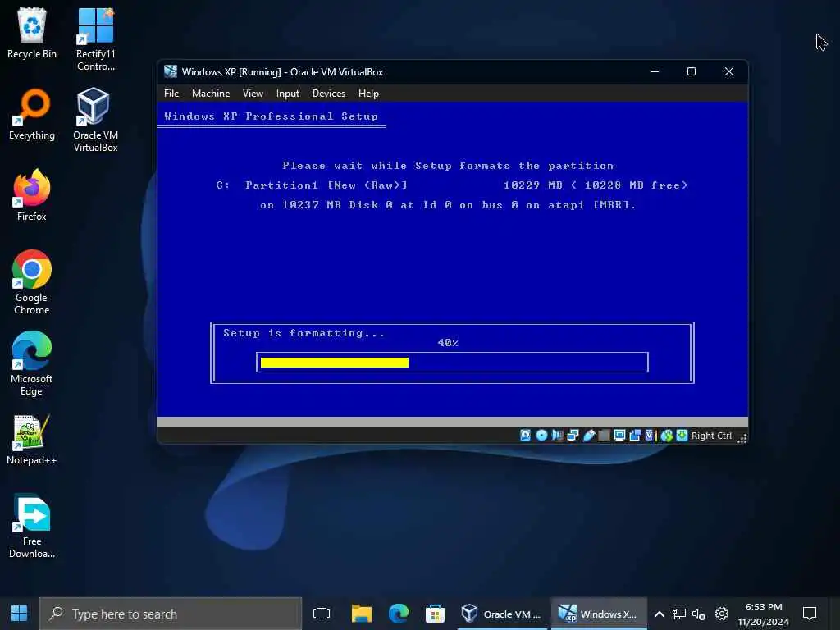Click the VirtualBox window title bar icon
This screenshot has width=840, height=630.
(x=171, y=71)
